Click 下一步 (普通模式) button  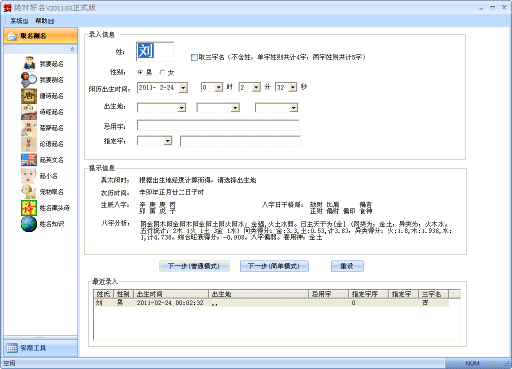pos(194,266)
